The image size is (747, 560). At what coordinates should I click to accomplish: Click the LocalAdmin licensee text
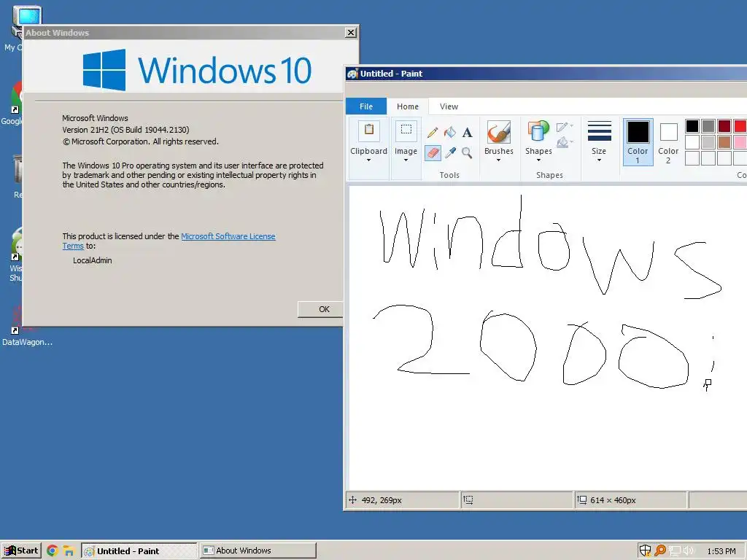point(93,260)
